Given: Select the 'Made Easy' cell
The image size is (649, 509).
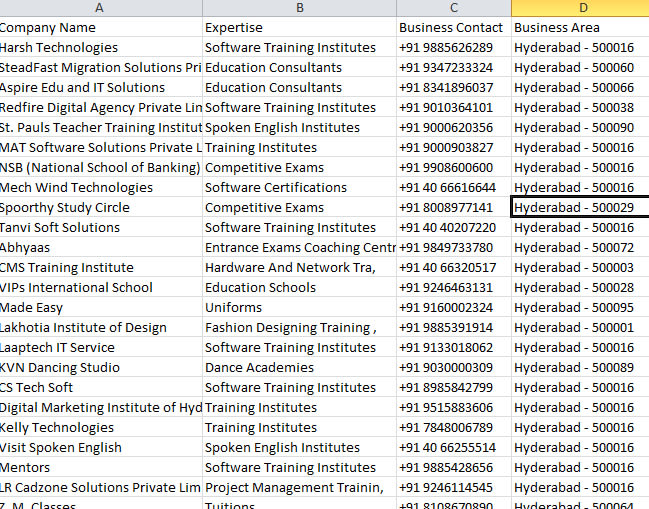Looking at the screenshot, I should click(101, 307).
